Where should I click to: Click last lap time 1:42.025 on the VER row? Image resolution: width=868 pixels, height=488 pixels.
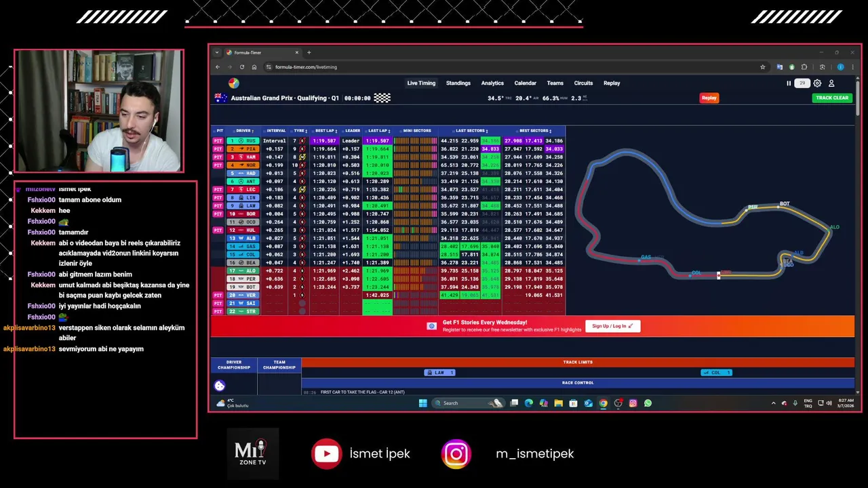click(x=377, y=296)
